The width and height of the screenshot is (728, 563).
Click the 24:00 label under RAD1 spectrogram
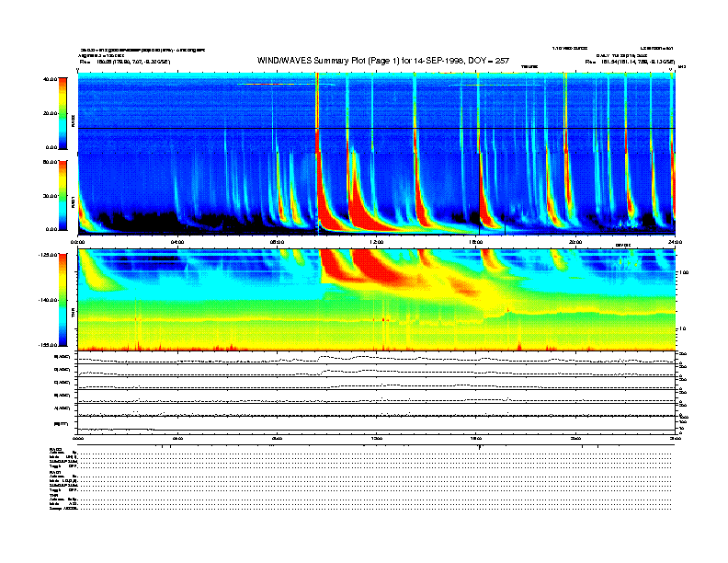coord(675,242)
